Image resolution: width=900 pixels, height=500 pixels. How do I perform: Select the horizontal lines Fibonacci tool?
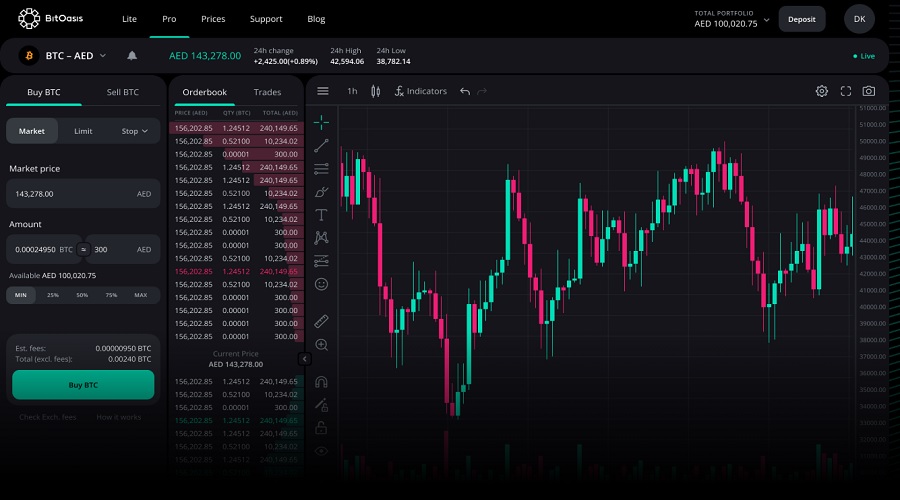point(321,169)
